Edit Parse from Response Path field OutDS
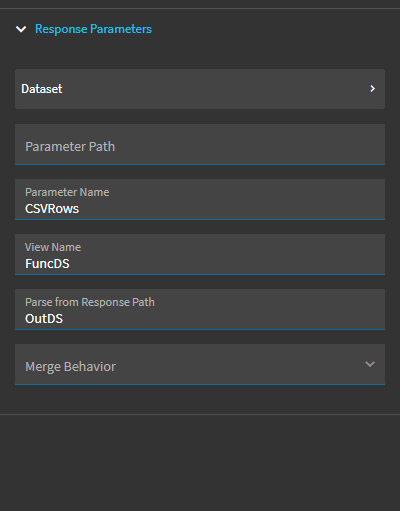The image size is (400, 511). click(x=200, y=309)
